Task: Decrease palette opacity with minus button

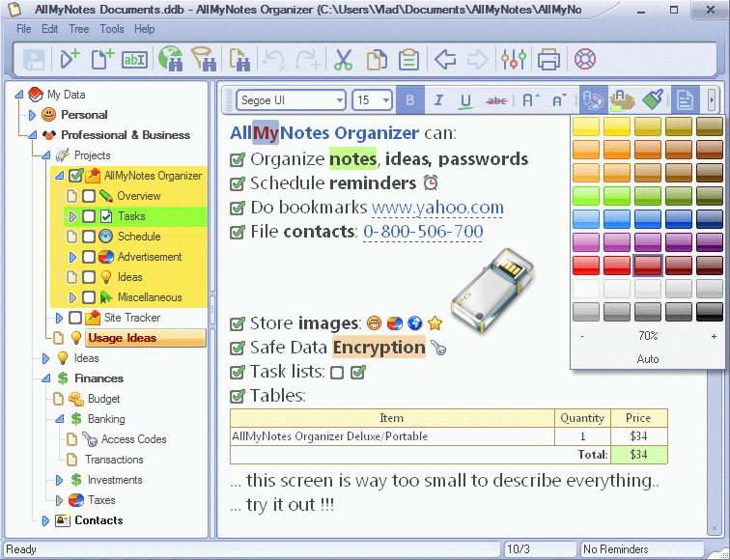Action: (x=582, y=336)
